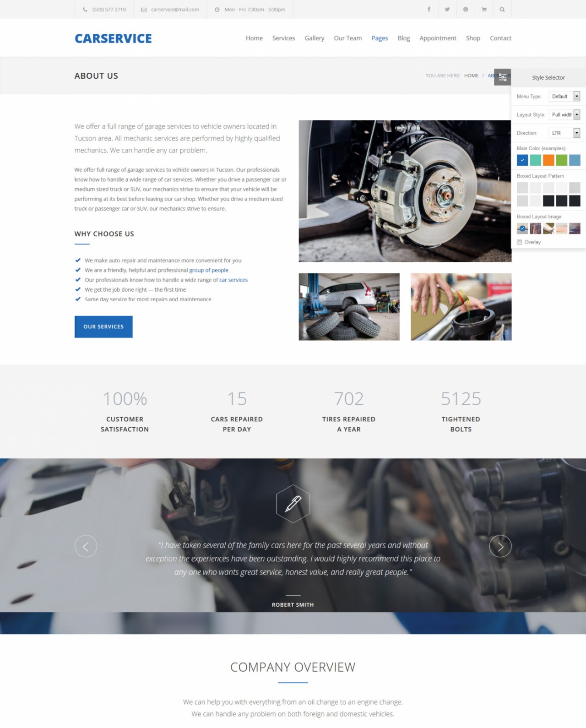Select the orange main color swatch
The image size is (586, 728).
[x=548, y=160]
